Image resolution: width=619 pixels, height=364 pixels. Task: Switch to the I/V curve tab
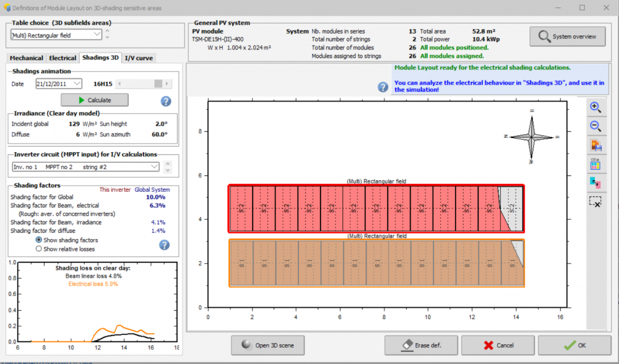click(139, 58)
